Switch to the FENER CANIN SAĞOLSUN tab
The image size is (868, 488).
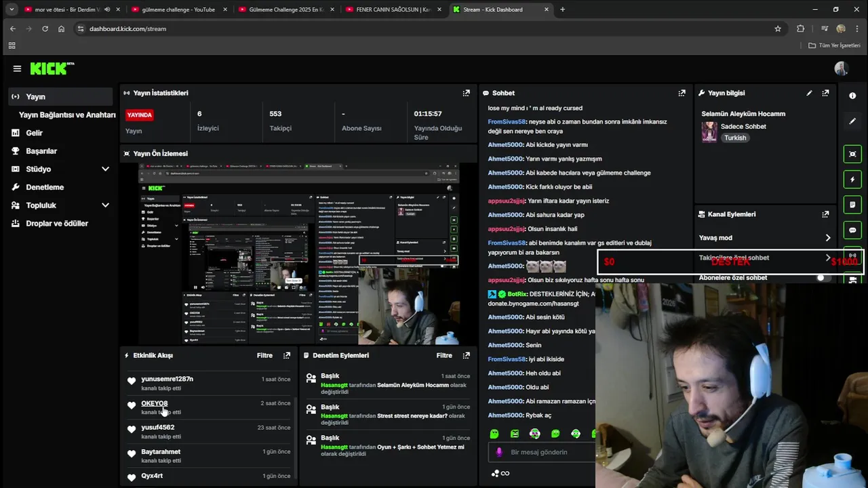pyautogui.click(x=393, y=9)
